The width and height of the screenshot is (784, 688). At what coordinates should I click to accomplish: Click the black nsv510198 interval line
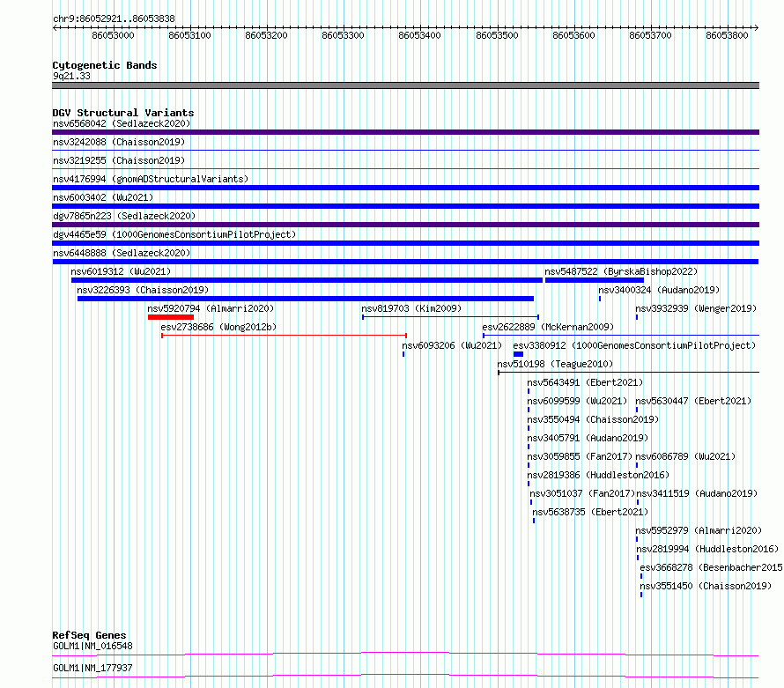tap(628, 373)
